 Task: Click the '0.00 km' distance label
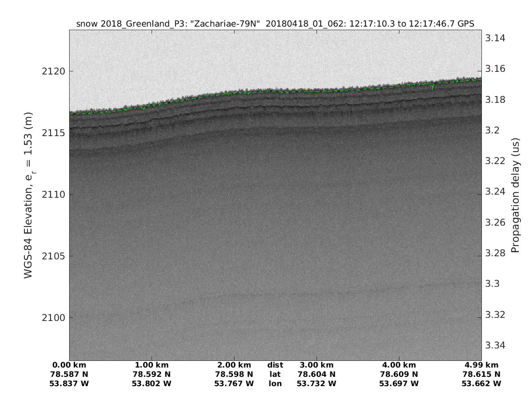69,365
